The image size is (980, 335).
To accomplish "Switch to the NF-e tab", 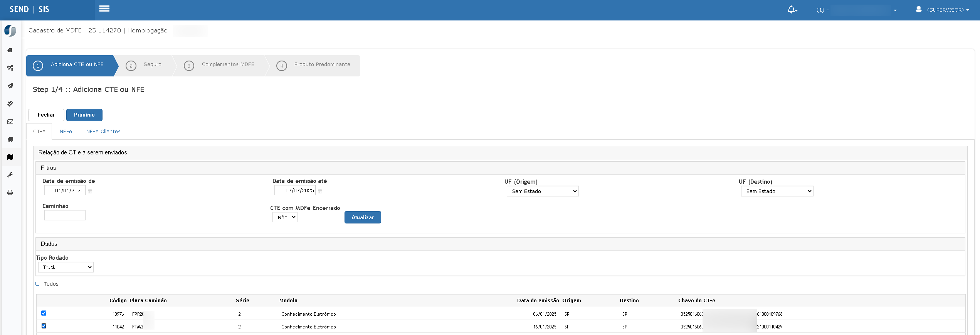I will pyautogui.click(x=66, y=132).
